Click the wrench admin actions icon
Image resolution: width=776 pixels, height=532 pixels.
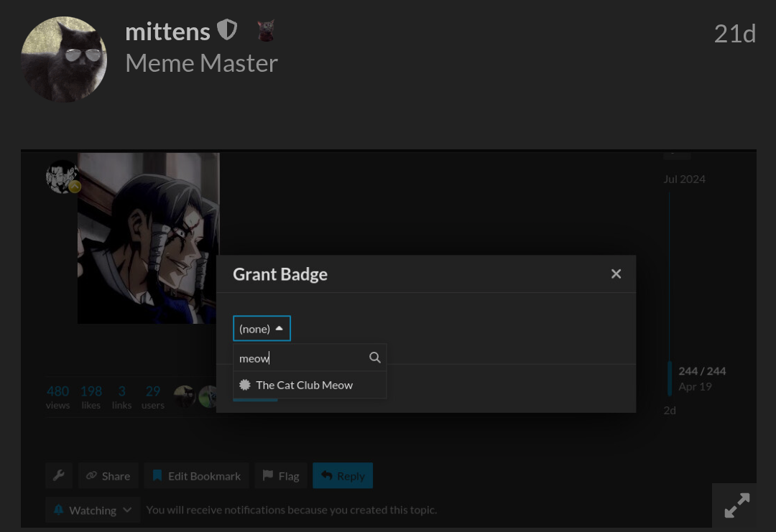pyautogui.click(x=59, y=475)
